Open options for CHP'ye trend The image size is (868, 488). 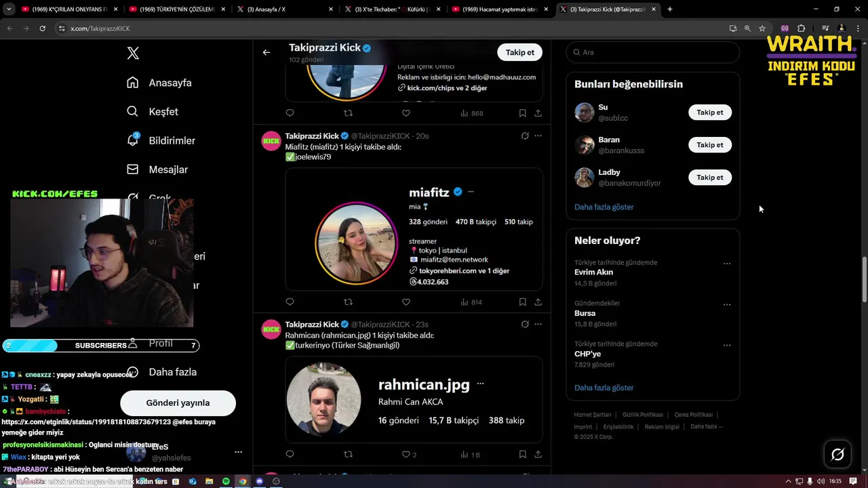tap(727, 345)
